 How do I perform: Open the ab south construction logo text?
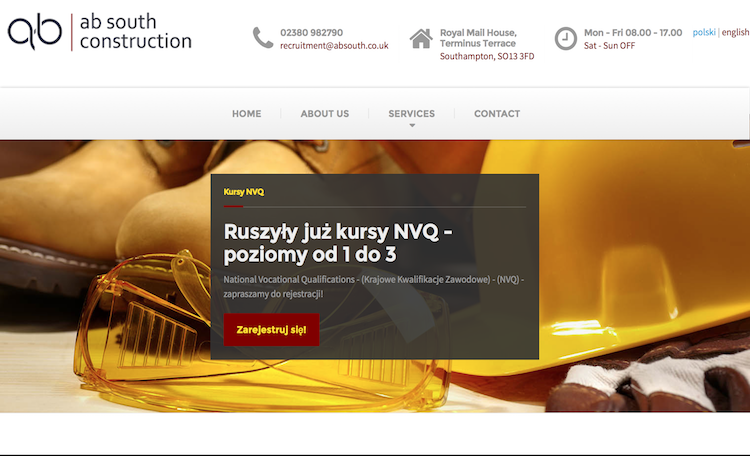pos(135,32)
